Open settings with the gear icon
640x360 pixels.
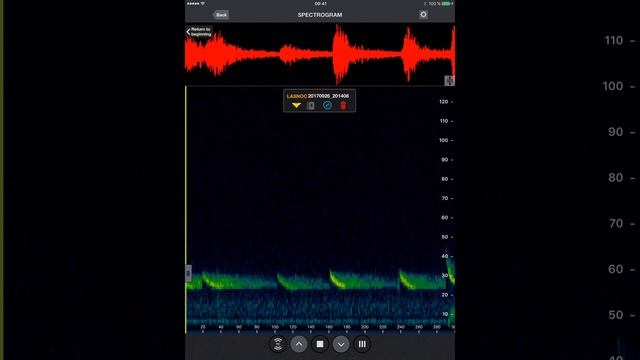tap(423, 15)
